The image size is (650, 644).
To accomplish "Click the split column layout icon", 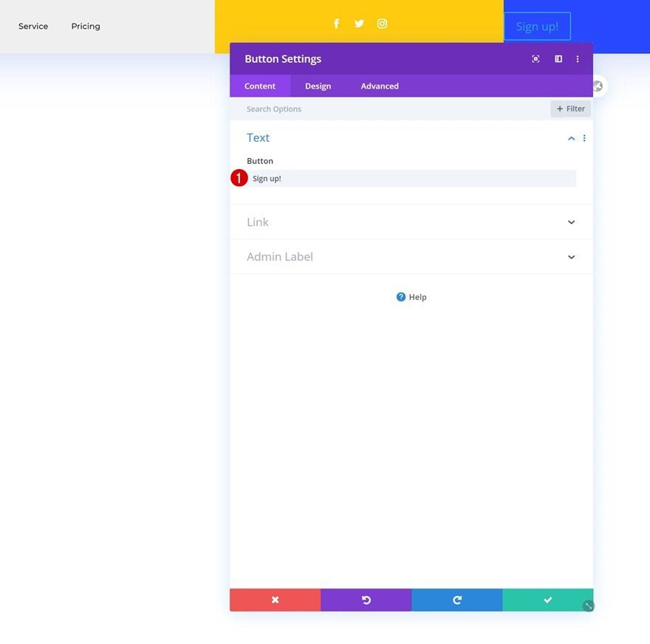I will click(x=558, y=59).
